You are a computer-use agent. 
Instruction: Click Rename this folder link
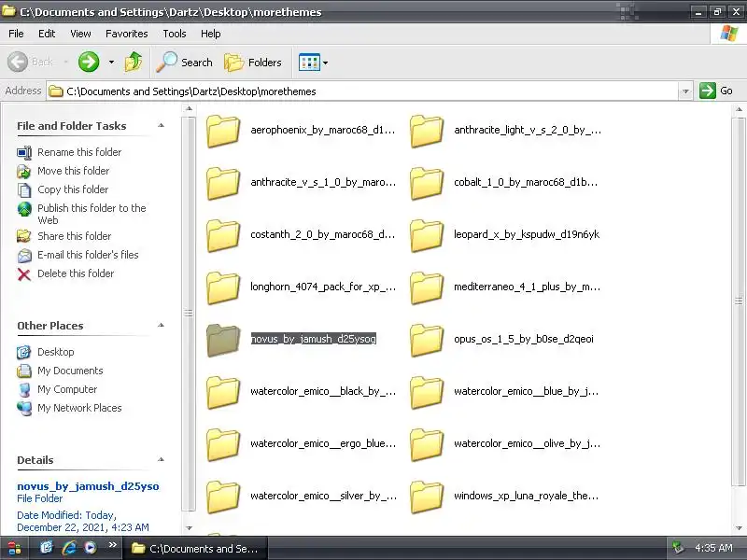(79, 152)
